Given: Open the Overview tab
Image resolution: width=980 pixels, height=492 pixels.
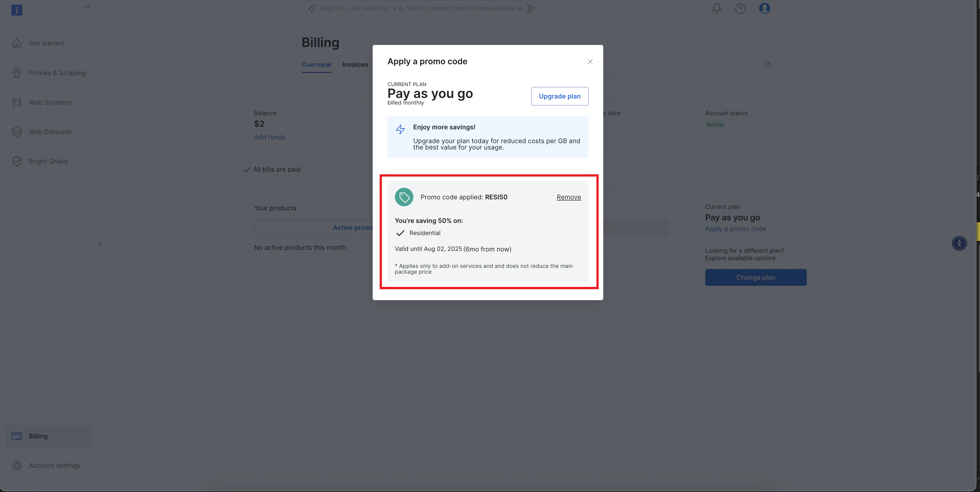Looking at the screenshot, I should (316, 65).
